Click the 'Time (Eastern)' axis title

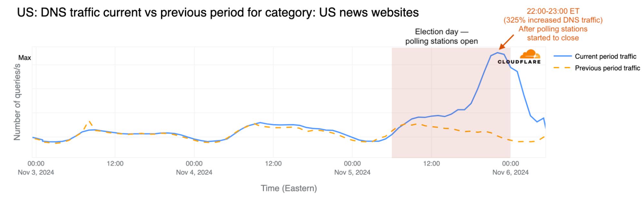pyautogui.click(x=289, y=188)
